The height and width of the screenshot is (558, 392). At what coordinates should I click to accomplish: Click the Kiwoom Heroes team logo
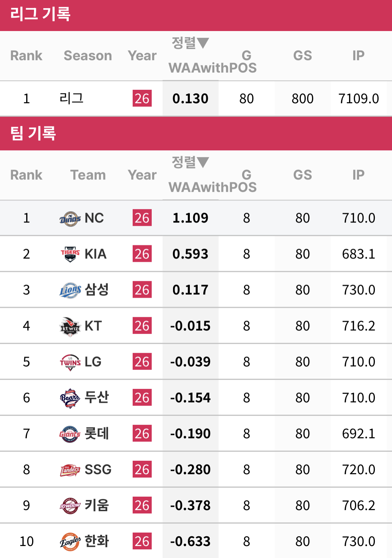pyautogui.click(x=70, y=506)
